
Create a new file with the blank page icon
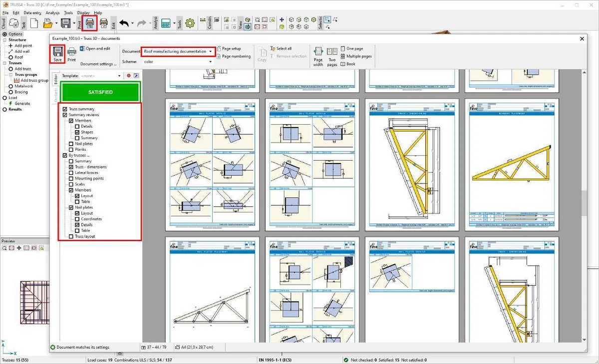click(34, 23)
